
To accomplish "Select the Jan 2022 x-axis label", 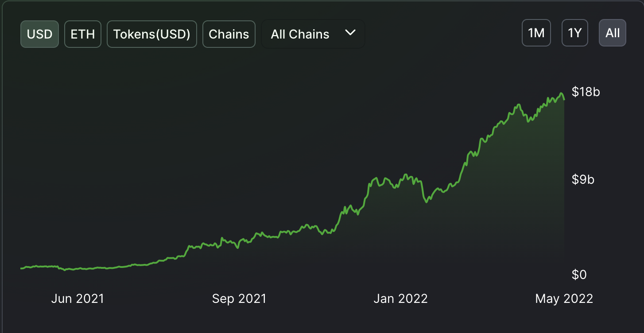I will (x=400, y=298).
